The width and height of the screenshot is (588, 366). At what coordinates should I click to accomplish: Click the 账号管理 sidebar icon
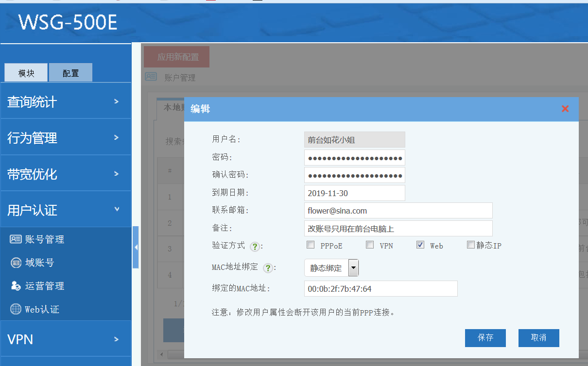point(16,239)
